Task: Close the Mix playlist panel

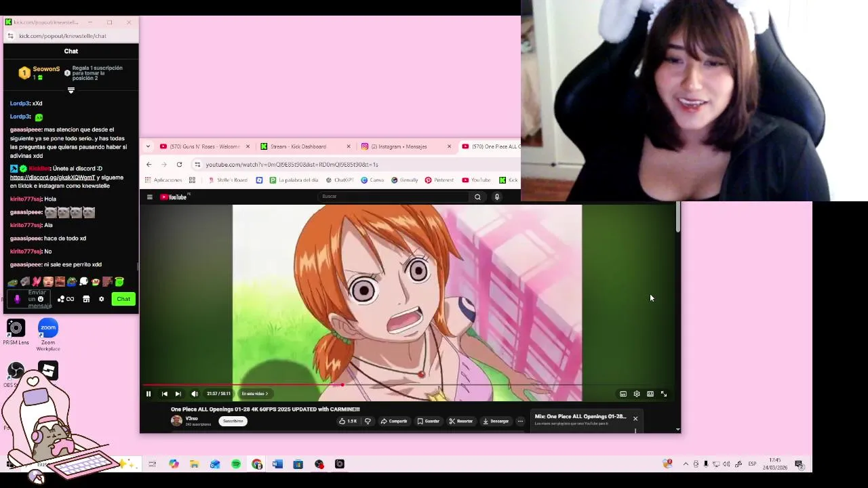Action: pyautogui.click(x=635, y=418)
